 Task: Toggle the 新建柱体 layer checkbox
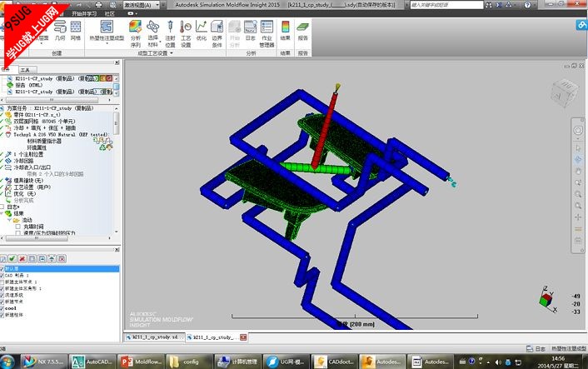[x=2, y=315]
